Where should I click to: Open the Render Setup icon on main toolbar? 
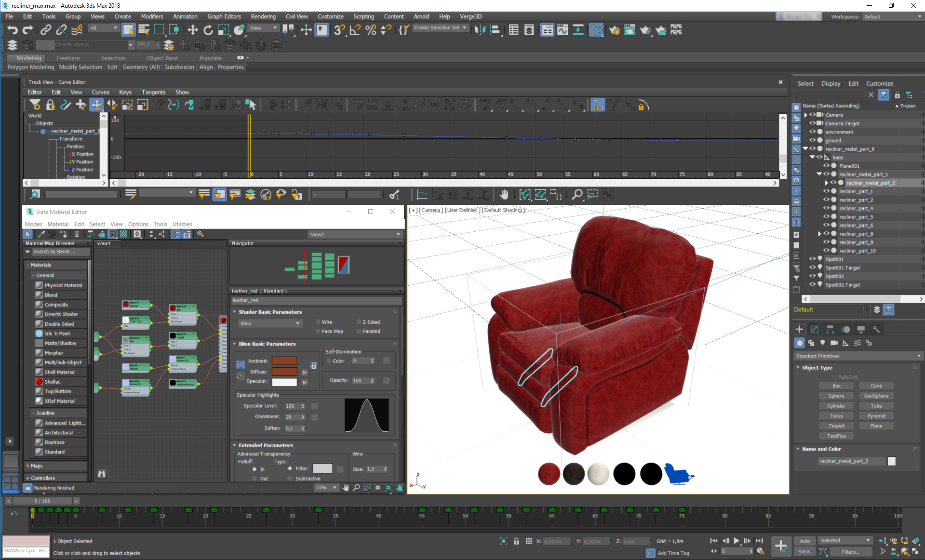point(615,30)
